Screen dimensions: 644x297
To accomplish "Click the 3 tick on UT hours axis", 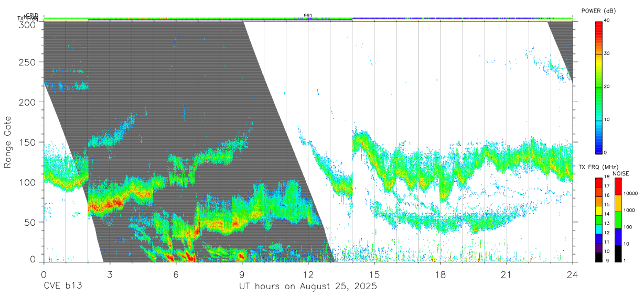I will (x=110, y=274).
